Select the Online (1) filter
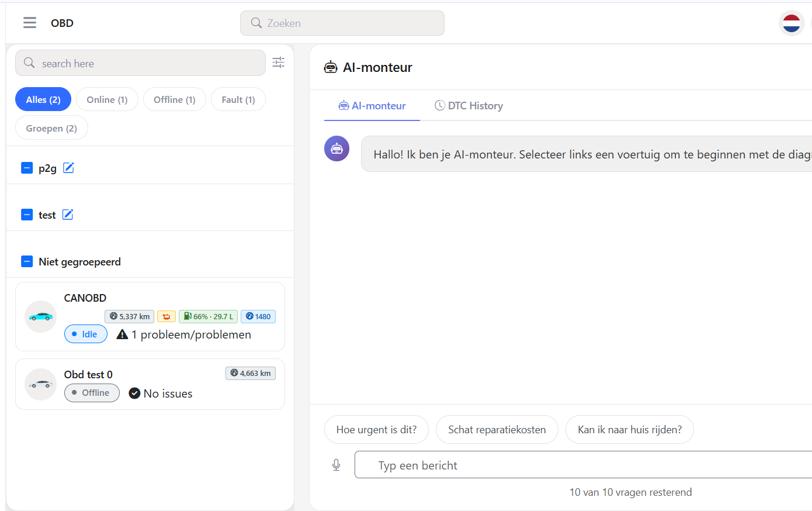This screenshot has height=511, width=812. (x=107, y=99)
